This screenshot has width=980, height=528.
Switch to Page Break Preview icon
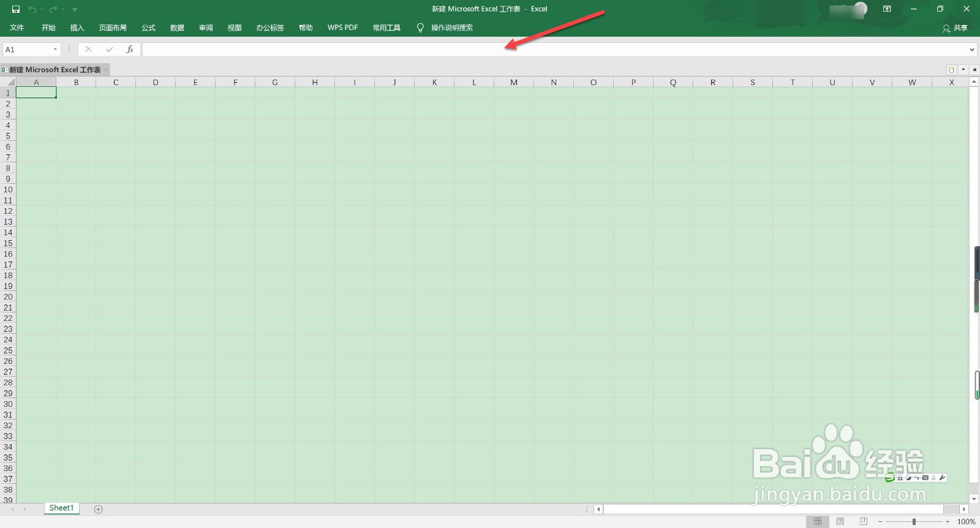[864, 521]
